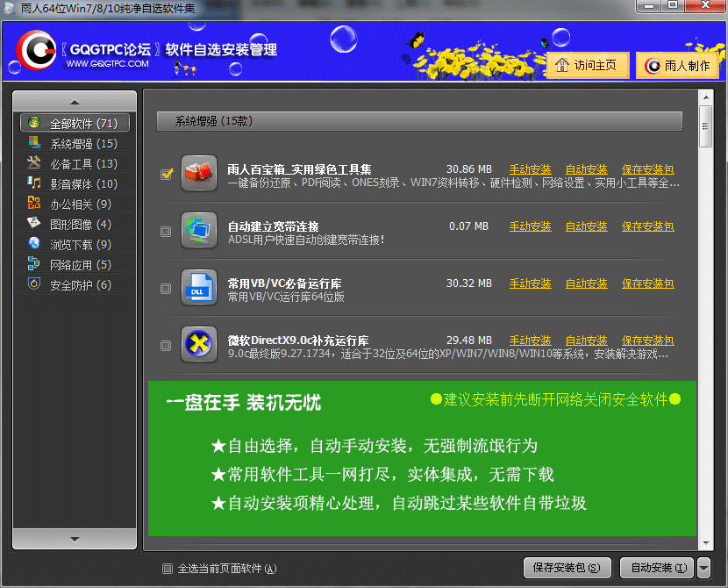This screenshot has width=728, height=588.
Task: Click 手动安装 link for 雨人百宝箱
Action: (531, 169)
